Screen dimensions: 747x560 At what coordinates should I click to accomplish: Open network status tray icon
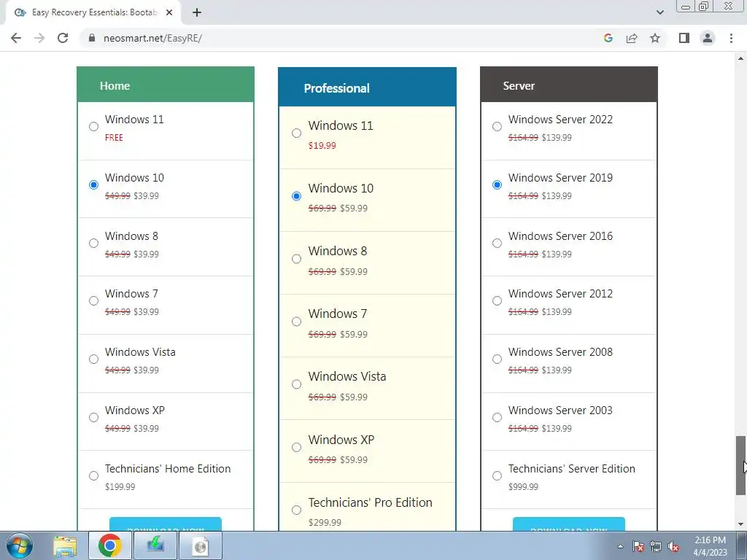pyautogui.click(x=656, y=546)
